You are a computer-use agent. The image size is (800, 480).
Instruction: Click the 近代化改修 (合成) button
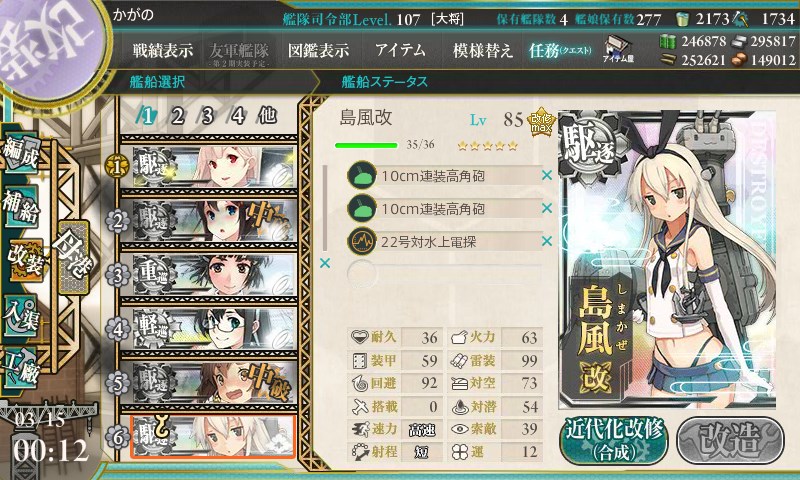coord(614,440)
